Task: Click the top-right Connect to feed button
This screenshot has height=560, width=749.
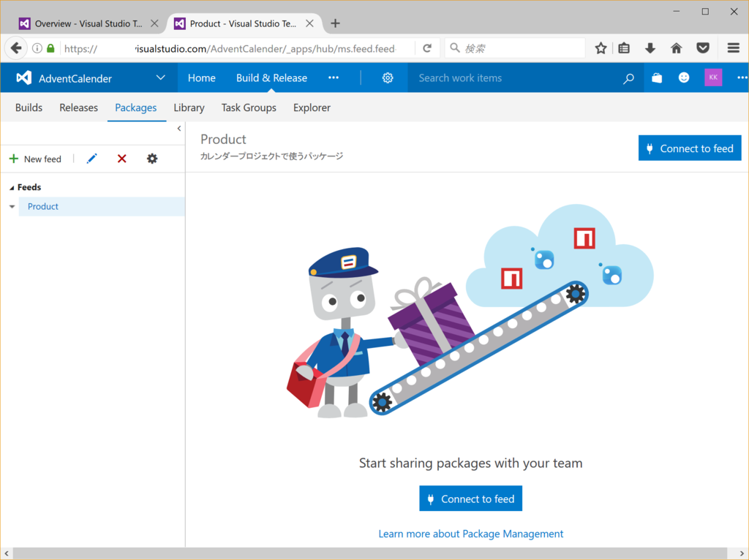Action: [x=690, y=148]
